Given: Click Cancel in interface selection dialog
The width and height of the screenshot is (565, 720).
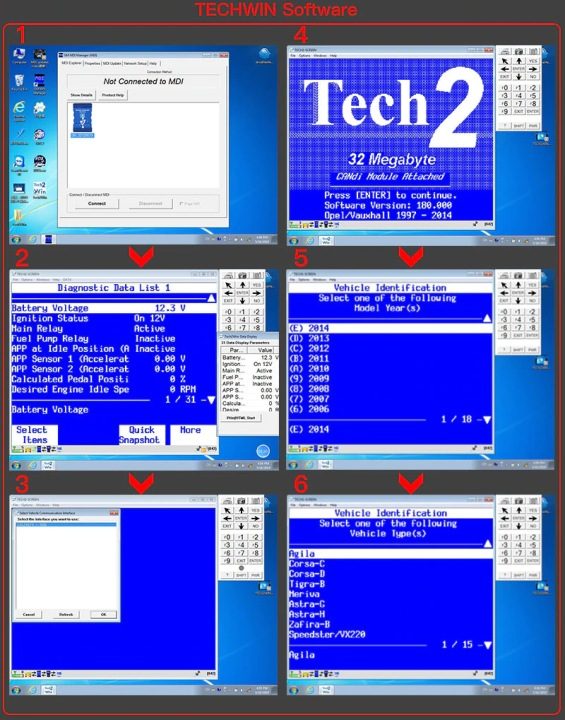Looking at the screenshot, I should 29,614.
